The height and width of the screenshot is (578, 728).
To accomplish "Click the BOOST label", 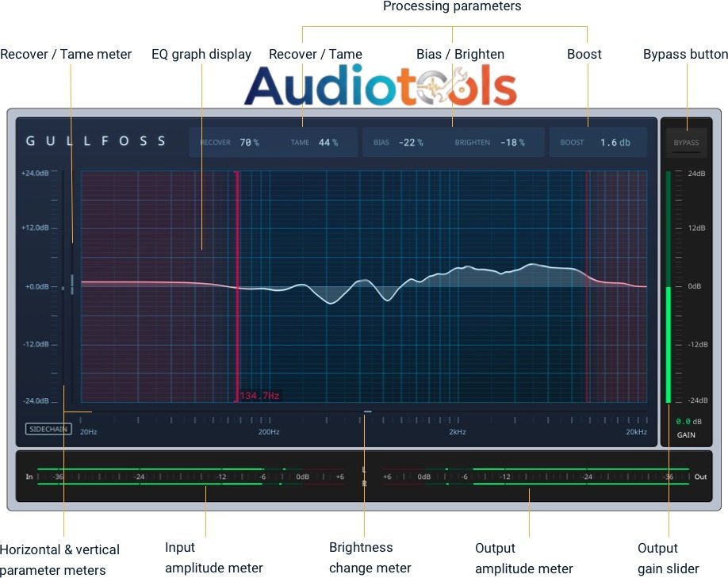I will tap(572, 143).
